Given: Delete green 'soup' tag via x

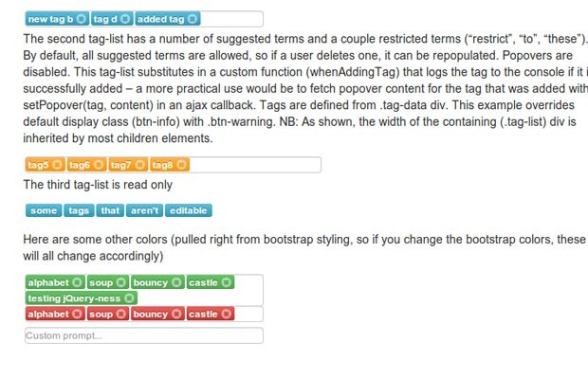Looking at the screenshot, I should [120, 282].
